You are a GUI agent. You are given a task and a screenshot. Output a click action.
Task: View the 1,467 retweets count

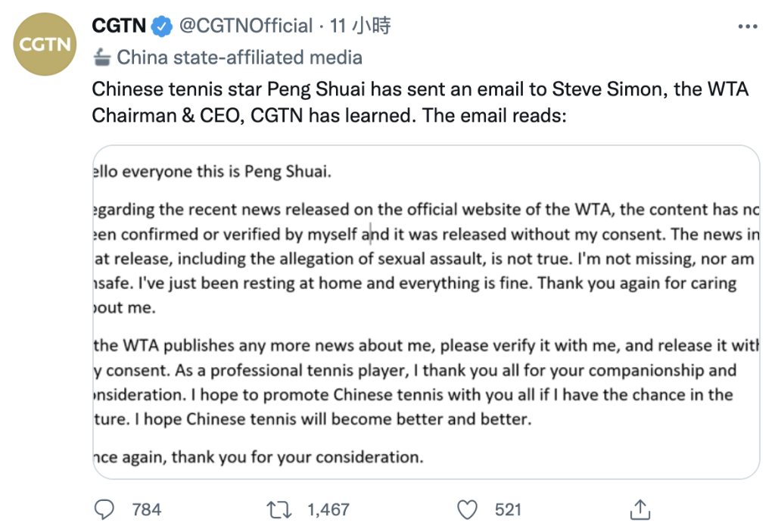coord(328,510)
